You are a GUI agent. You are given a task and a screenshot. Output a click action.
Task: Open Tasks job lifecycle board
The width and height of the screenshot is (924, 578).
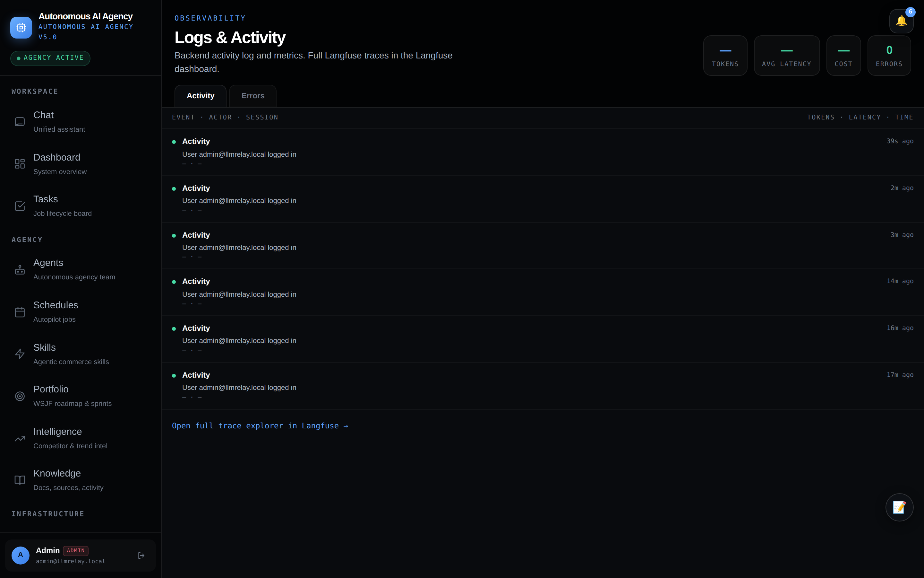point(81,206)
